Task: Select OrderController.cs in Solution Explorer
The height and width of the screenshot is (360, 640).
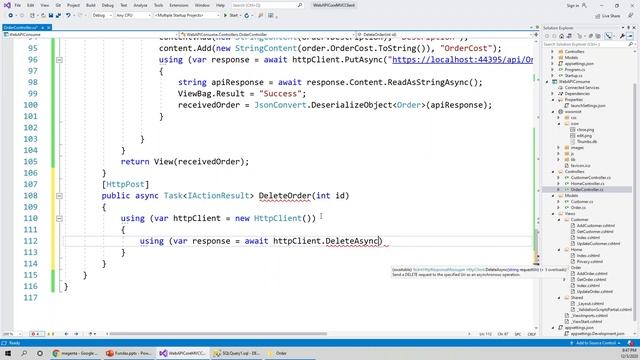Action: 587,190
